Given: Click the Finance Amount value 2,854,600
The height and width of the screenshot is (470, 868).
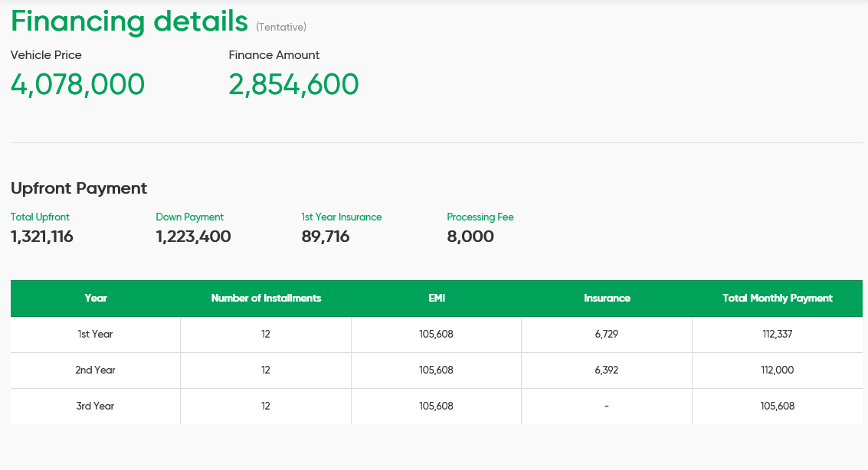Looking at the screenshot, I should (293, 84).
